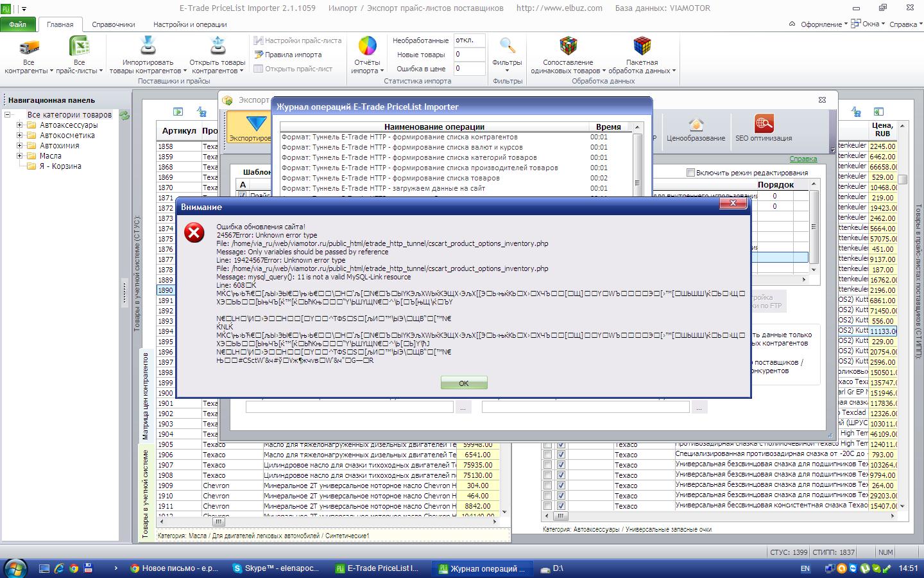Expand the Автокосметика category
Viewport: 924px width, 578px height.
(x=19, y=136)
